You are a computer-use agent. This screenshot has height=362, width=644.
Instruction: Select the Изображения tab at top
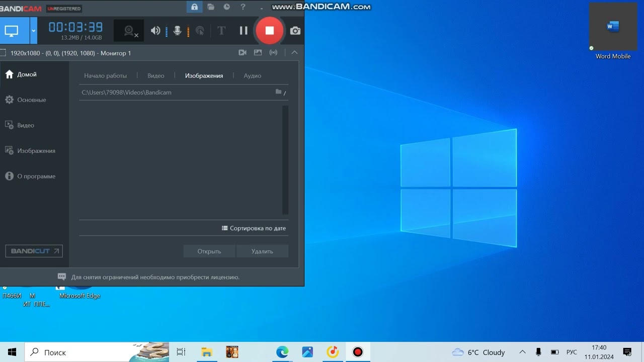tap(204, 76)
